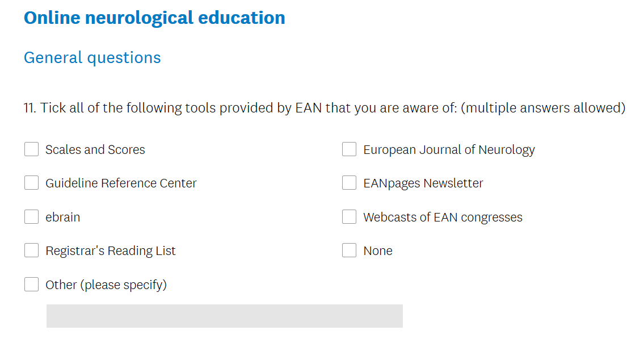Click the "European Journal of Neurology" label text
This screenshot has width=644, height=347.
tap(449, 150)
